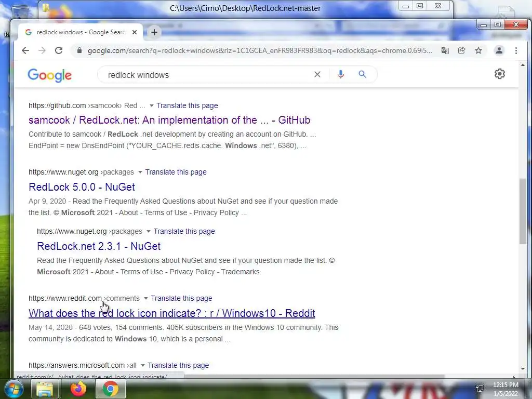The height and width of the screenshot is (399, 532).
Task: Start voice search with the microphone
Action: pyautogui.click(x=341, y=74)
